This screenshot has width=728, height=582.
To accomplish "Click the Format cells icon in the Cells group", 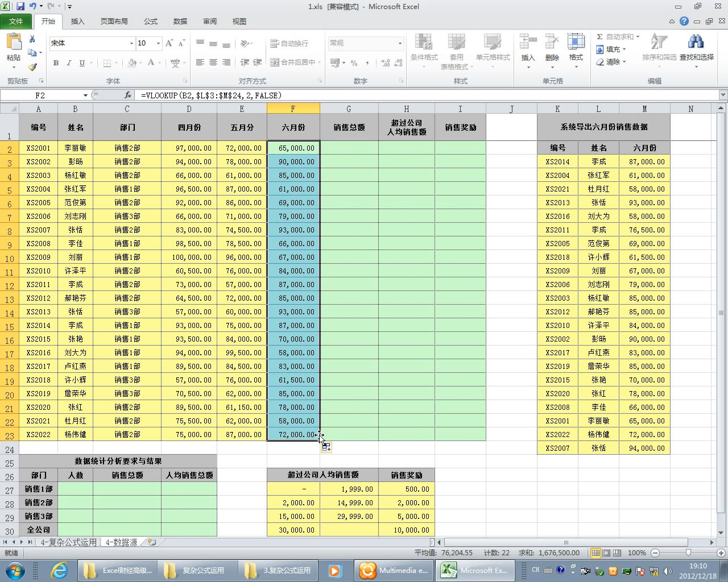I will 576,48.
